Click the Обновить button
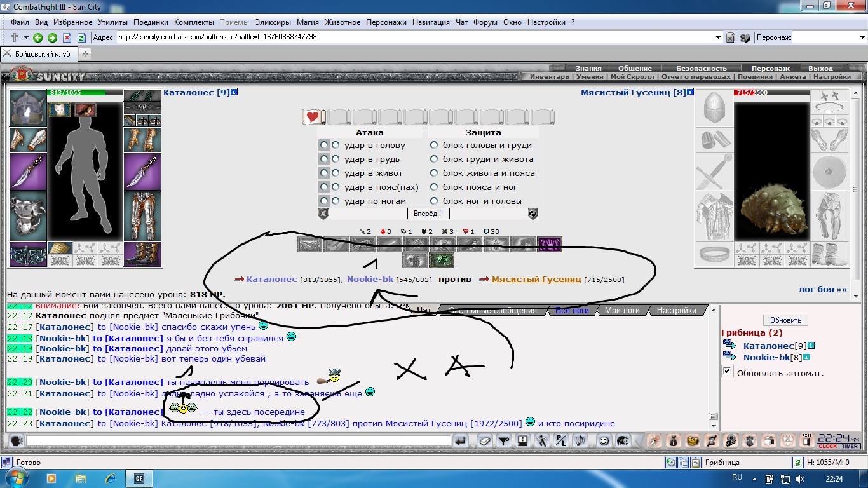The width and height of the screenshot is (868, 488). coord(785,320)
